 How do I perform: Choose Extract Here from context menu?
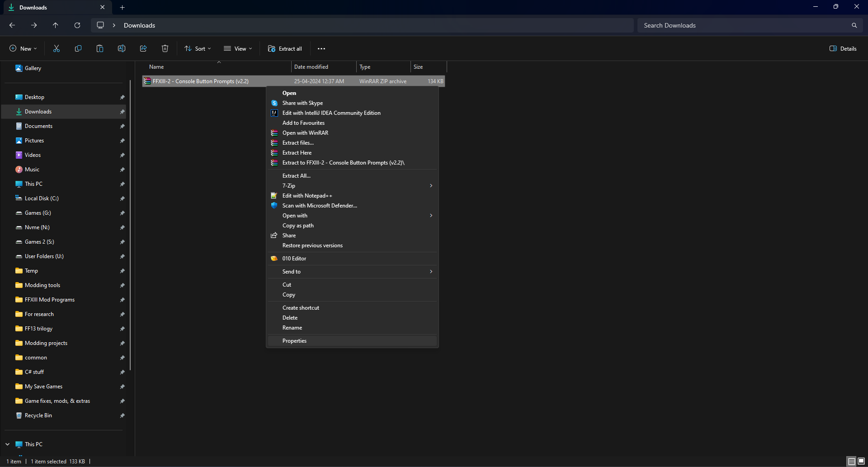[x=297, y=153]
